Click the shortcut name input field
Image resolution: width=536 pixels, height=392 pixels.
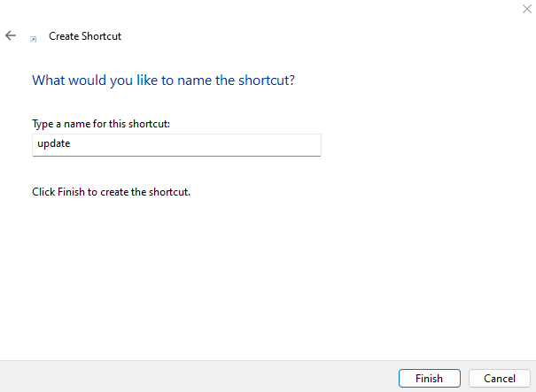176,145
